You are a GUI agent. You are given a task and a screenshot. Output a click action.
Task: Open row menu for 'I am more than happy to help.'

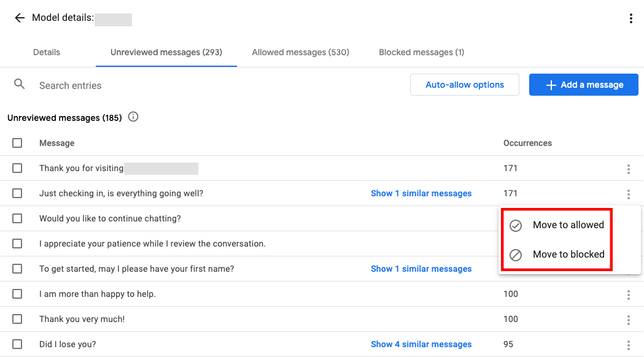(x=628, y=294)
